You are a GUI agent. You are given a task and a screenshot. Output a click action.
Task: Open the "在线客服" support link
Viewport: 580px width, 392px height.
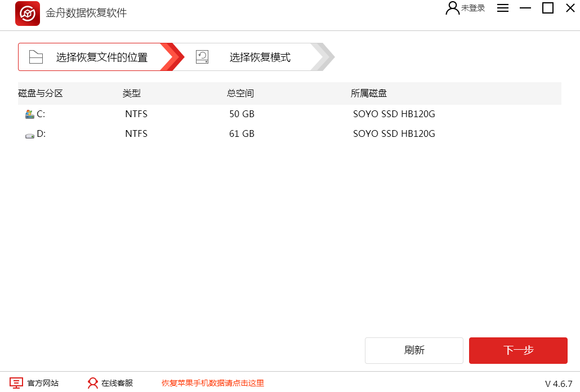point(117,383)
